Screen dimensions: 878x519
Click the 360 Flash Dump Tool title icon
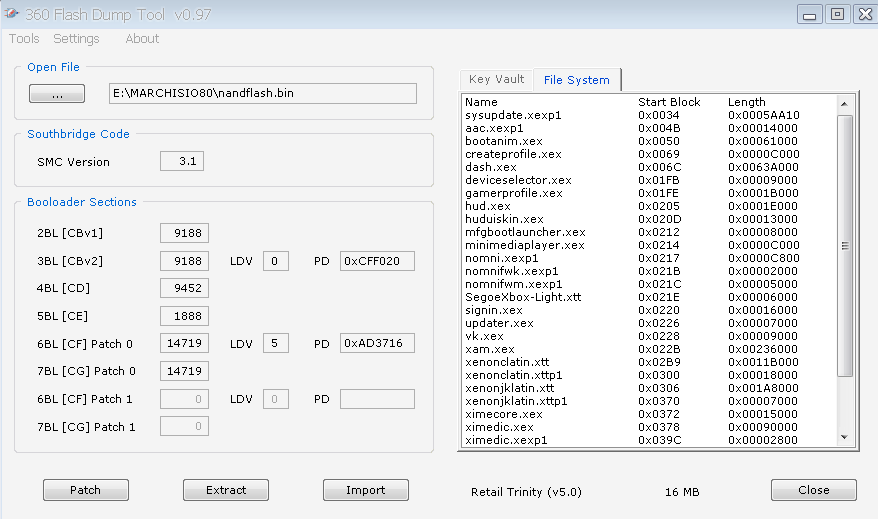12,13
